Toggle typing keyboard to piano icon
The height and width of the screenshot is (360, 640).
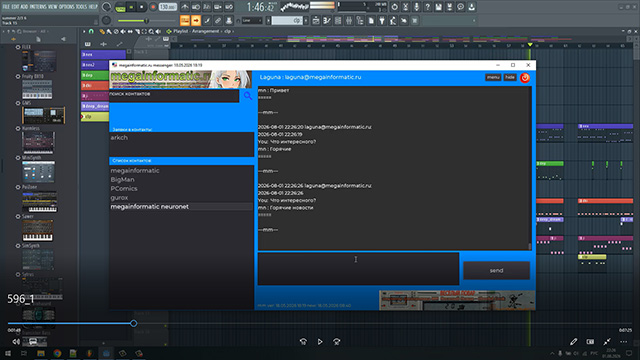pyautogui.click(x=185, y=20)
